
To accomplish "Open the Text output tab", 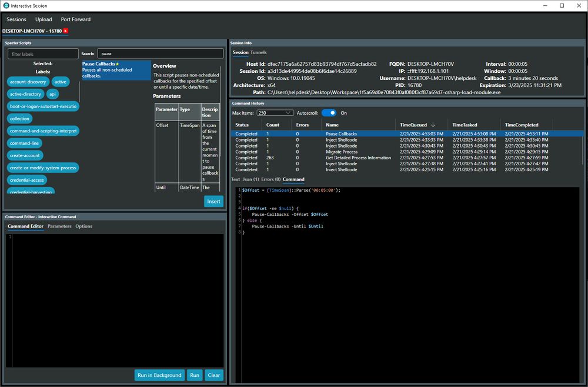I will pos(236,179).
